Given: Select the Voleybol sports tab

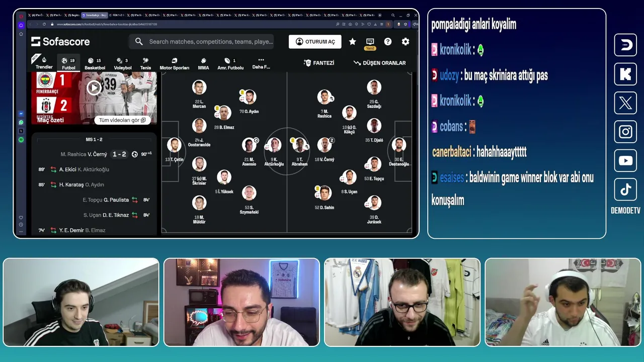Looking at the screenshot, I should click(x=122, y=63).
